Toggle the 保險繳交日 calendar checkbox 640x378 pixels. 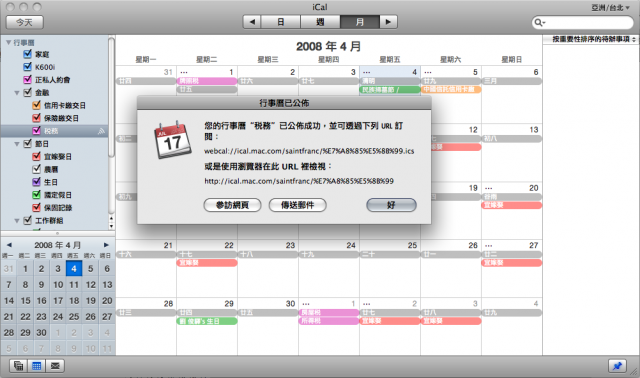[x=36, y=118]
